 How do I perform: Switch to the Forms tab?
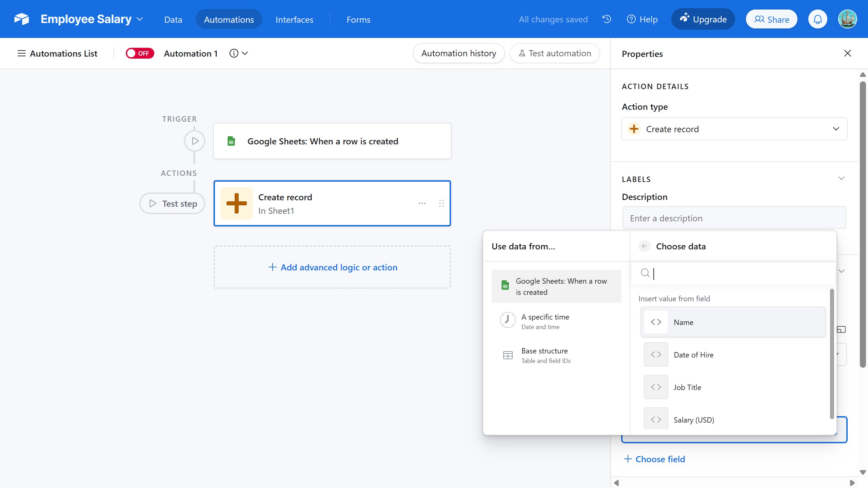(358, 19)
